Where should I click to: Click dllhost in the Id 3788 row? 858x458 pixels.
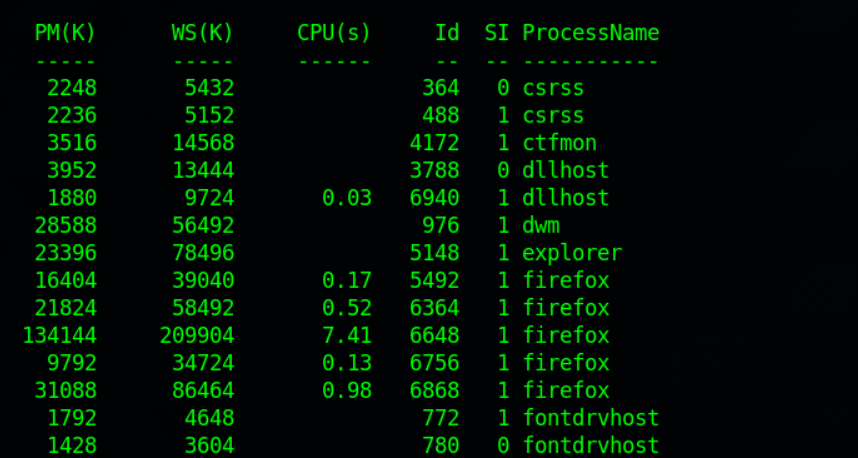566,170
